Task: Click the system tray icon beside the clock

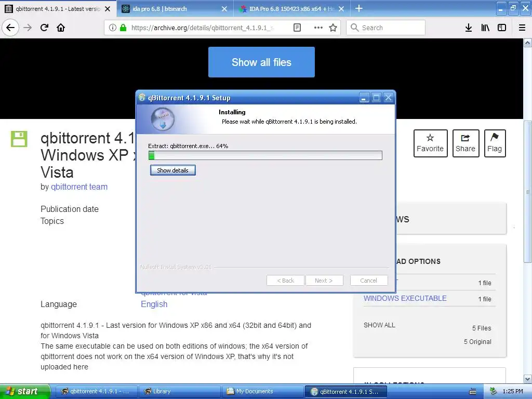Action: point(493,391)
